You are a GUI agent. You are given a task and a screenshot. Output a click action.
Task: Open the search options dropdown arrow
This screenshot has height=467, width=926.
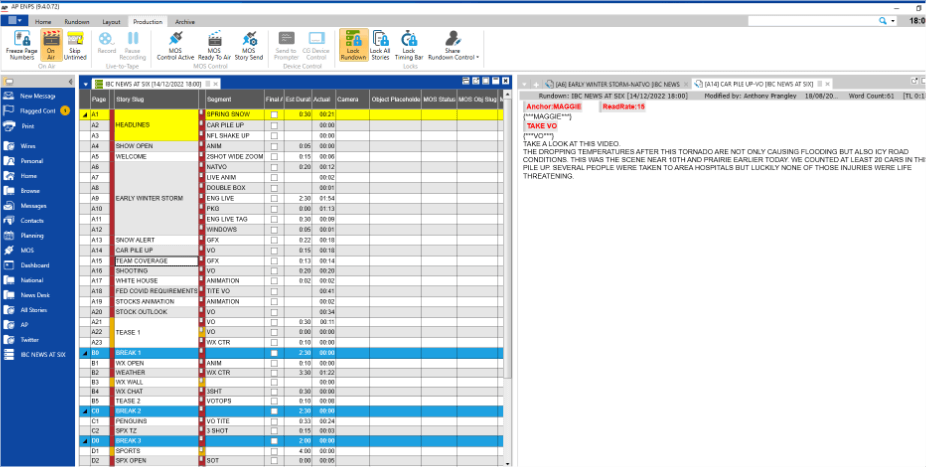coord(892,21)
